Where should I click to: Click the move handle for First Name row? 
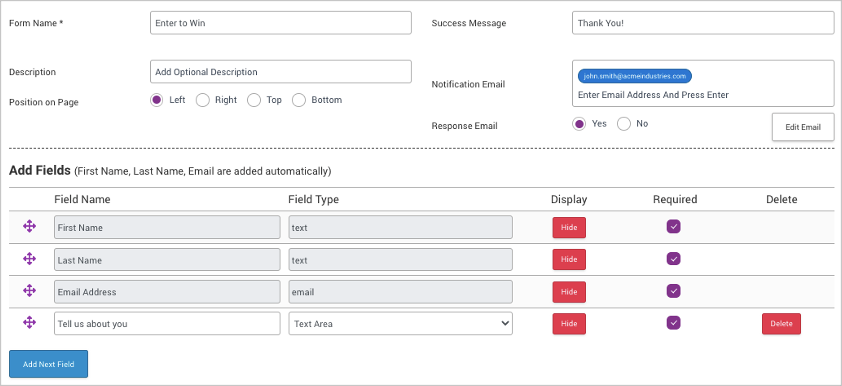(30, 227)
